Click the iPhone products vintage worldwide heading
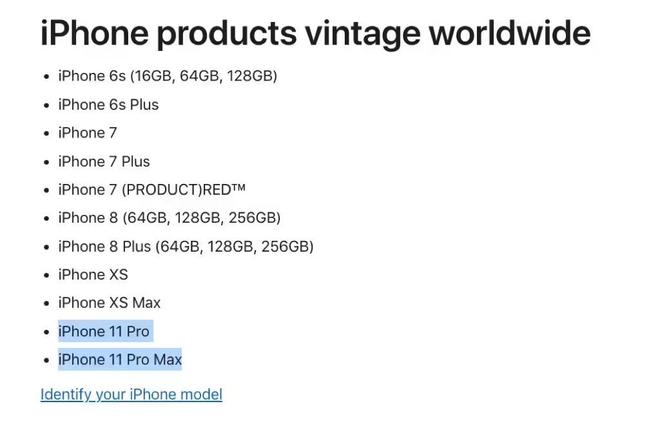 click(316, 33)
